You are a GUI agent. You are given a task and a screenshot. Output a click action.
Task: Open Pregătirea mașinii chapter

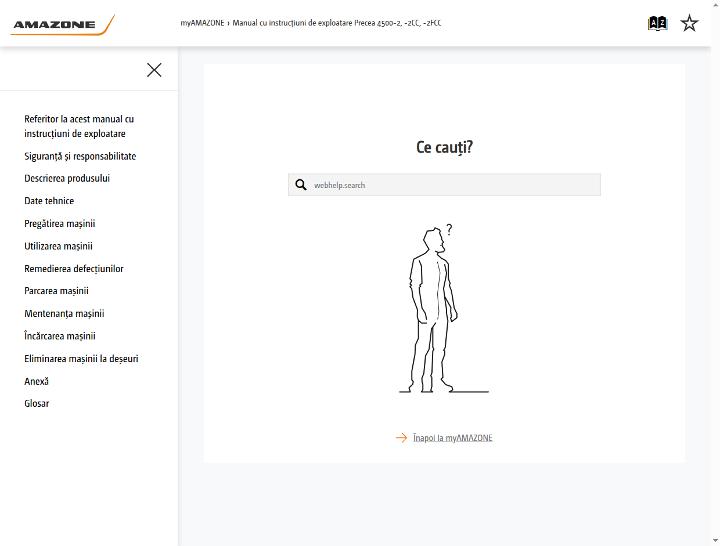point(60,224)
